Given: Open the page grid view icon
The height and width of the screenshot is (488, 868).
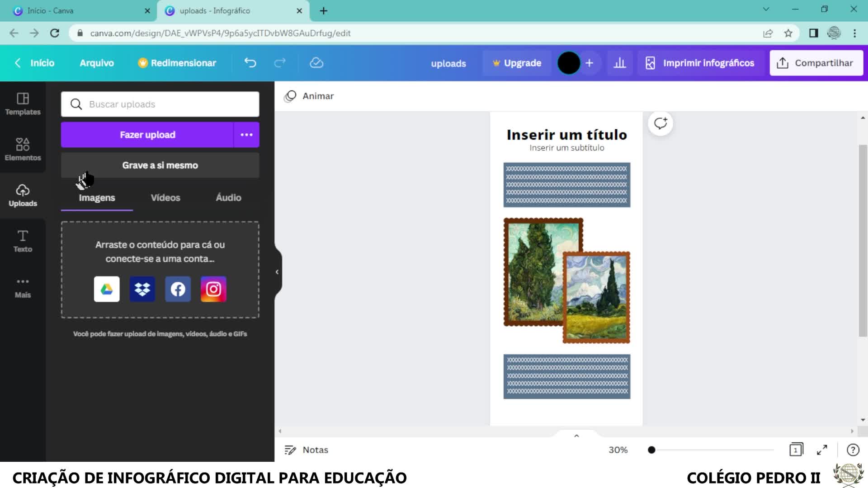Looking at the screenshot, I should tap(796, 450).
